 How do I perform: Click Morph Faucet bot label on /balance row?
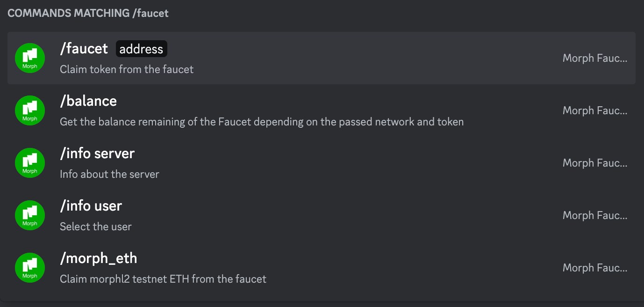(x=594, y=110)
